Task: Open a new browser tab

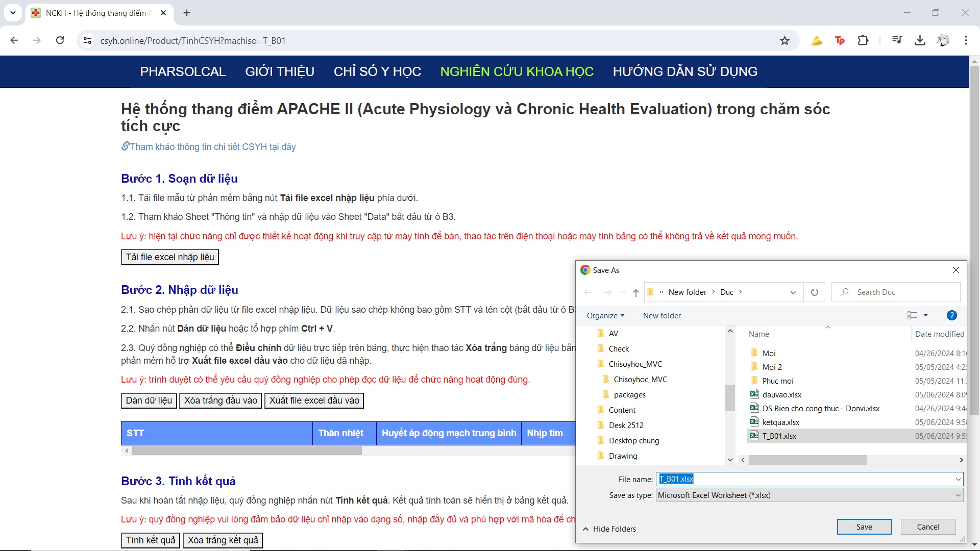Action: click(187, 13)
